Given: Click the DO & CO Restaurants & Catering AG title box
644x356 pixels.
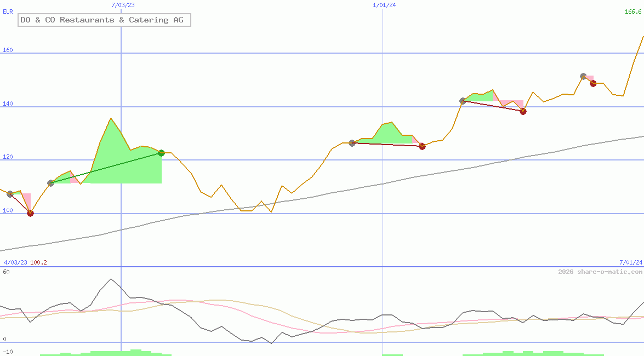Looking at the screenshot, I should 104,20.
